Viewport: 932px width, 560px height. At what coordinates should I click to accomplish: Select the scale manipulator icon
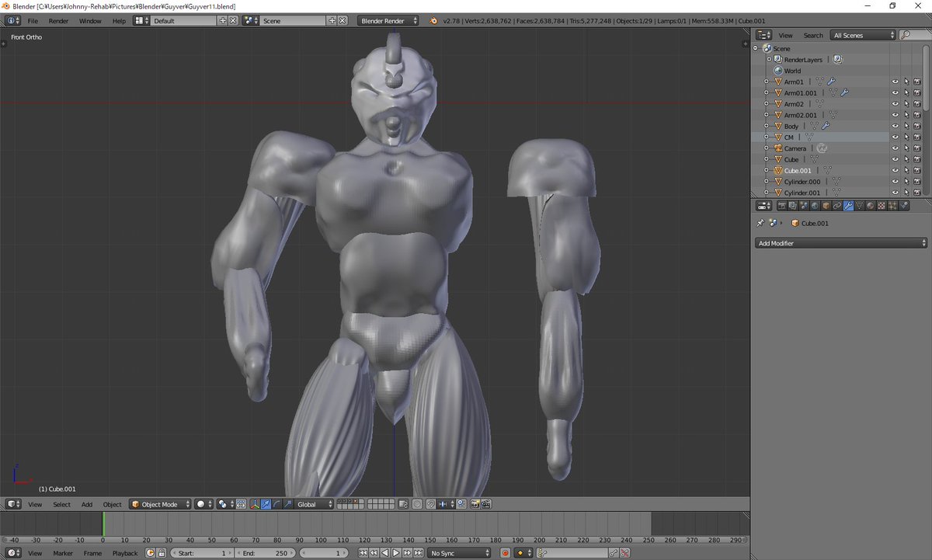[287, 504]
